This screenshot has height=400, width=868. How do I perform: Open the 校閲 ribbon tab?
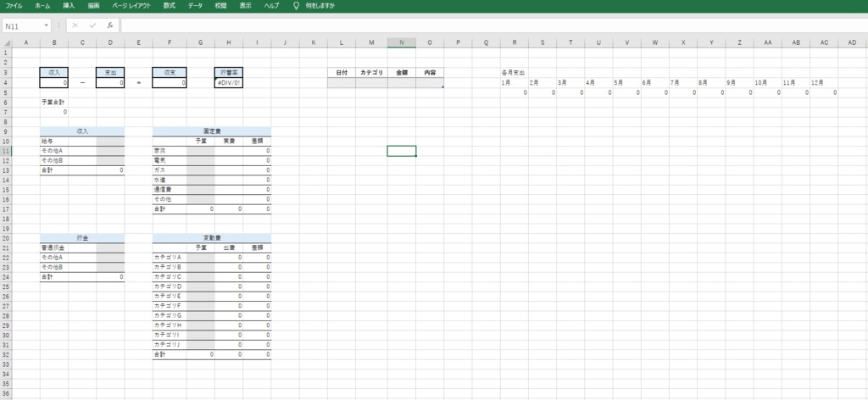[220, 6]
